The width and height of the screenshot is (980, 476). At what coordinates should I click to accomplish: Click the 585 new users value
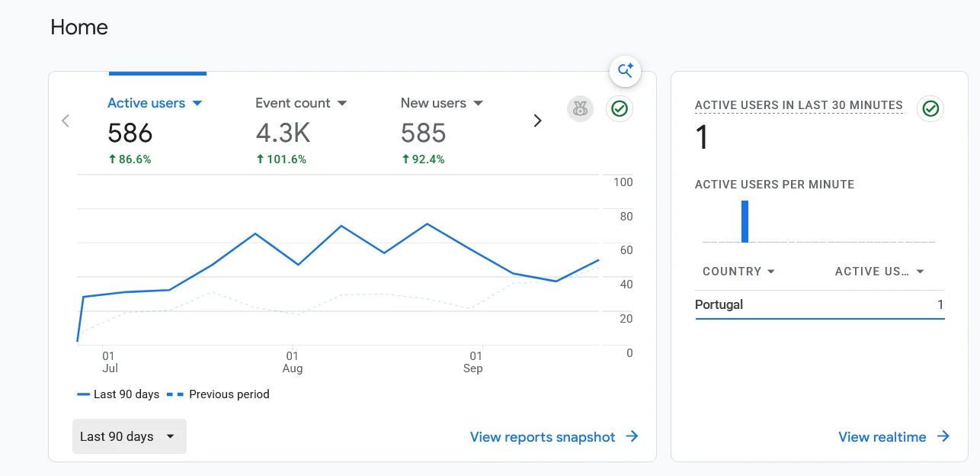[423, 133]
